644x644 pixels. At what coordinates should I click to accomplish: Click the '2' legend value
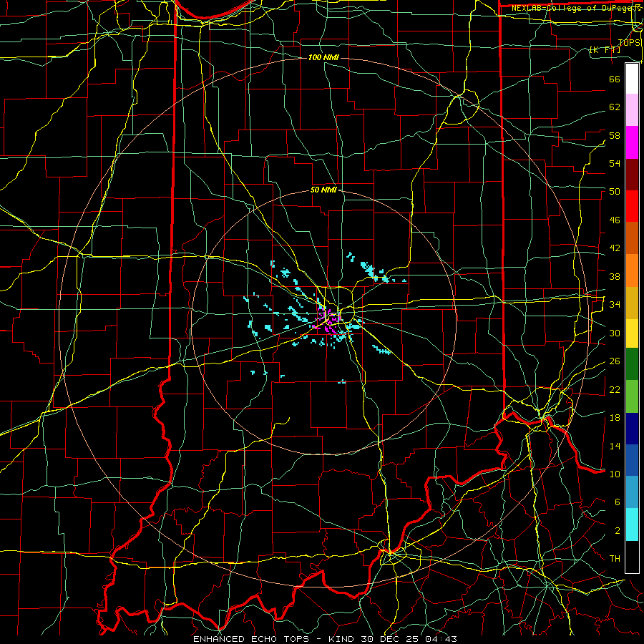(x=618, y=531)
